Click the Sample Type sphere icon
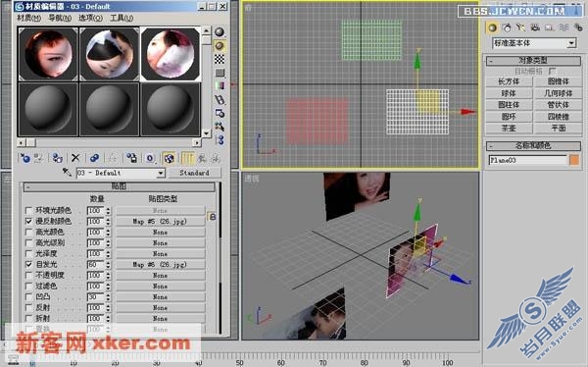The height and width of the screenshot is (367, 588). tap(220, 32)
